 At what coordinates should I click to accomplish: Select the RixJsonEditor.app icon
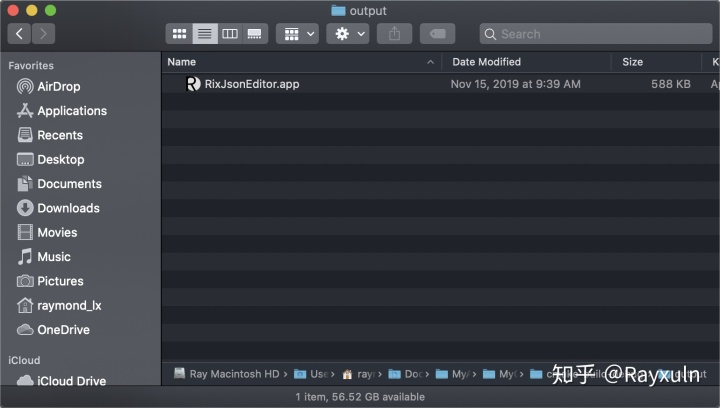click(x=193, y=84)
